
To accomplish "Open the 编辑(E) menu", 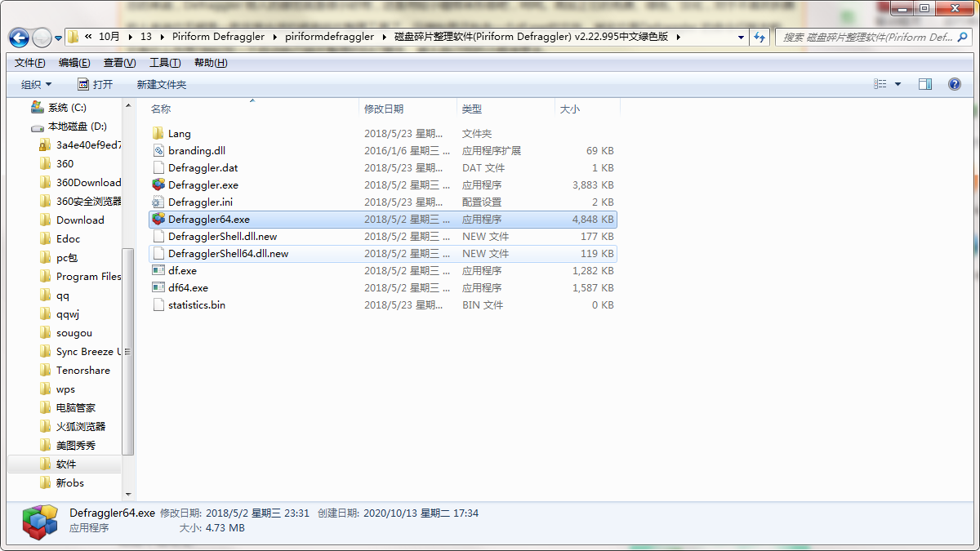I will tap(74, 63).
